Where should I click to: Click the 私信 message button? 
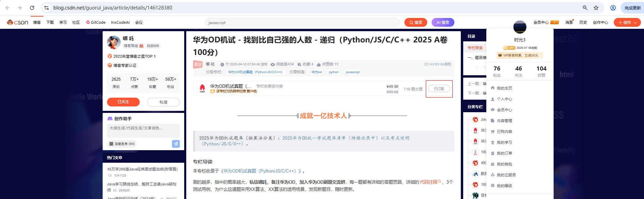163,102
